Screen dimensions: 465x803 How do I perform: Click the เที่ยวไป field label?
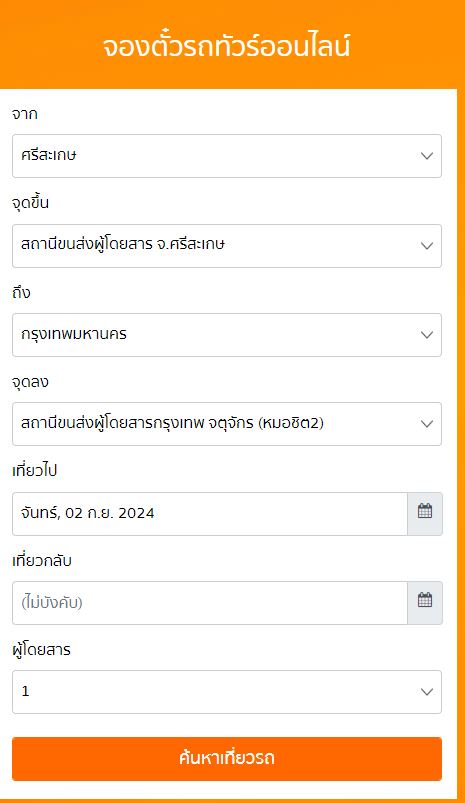pos(34,471)
